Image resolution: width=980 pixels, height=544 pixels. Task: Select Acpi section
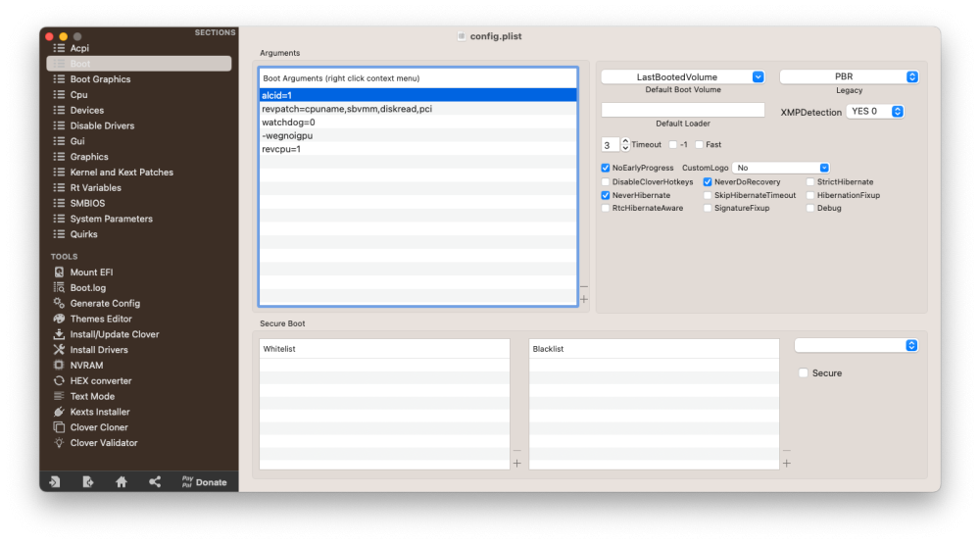pyautogui.click(x=79, y=48)
